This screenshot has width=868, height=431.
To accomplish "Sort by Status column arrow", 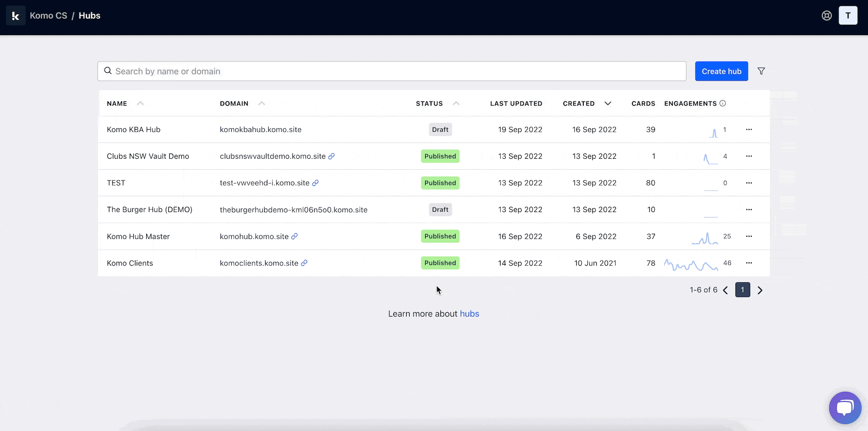I will pyautogui.click(x=456, y=103).
